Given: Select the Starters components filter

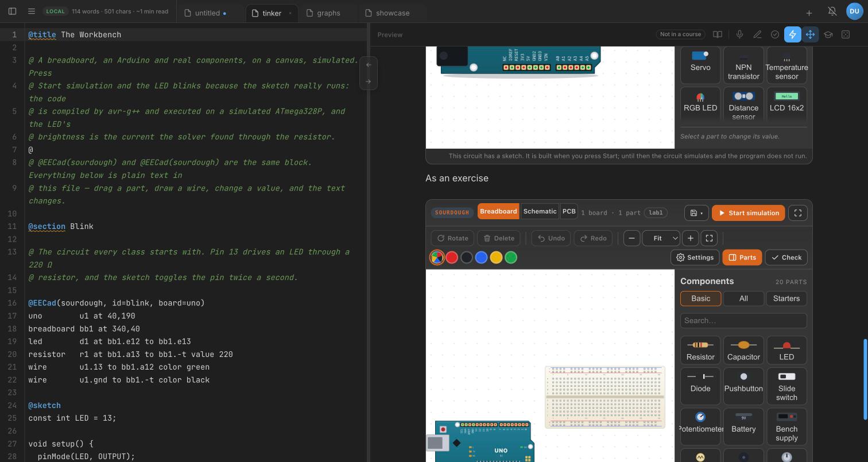Looking at the screenshot, I should [x=786, y=298].
